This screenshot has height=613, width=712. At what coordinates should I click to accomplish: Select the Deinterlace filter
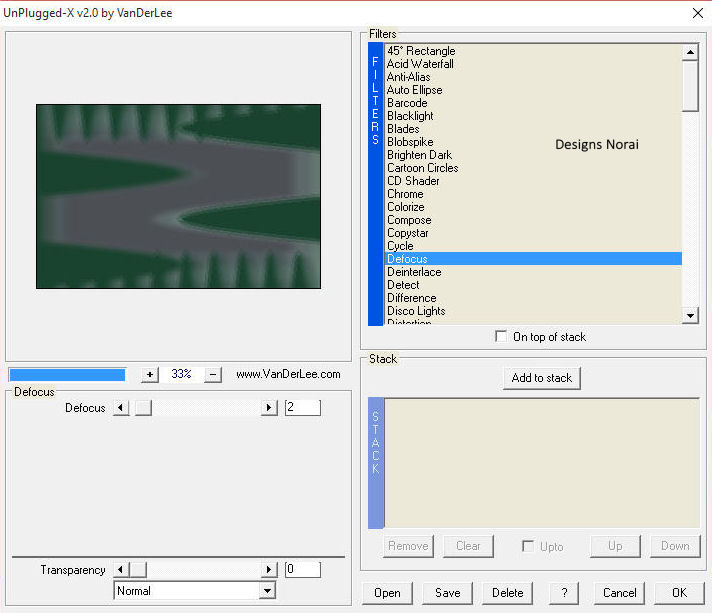coord(533,272)
